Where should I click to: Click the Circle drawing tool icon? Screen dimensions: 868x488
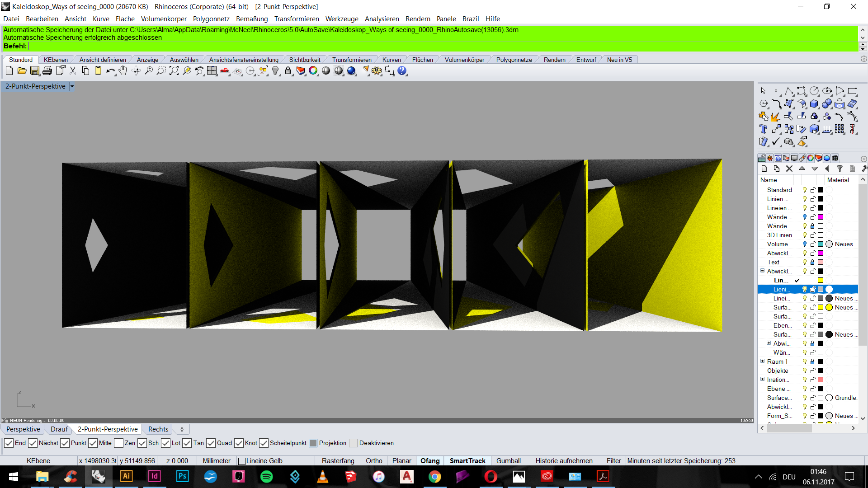(x=814, y=91)
